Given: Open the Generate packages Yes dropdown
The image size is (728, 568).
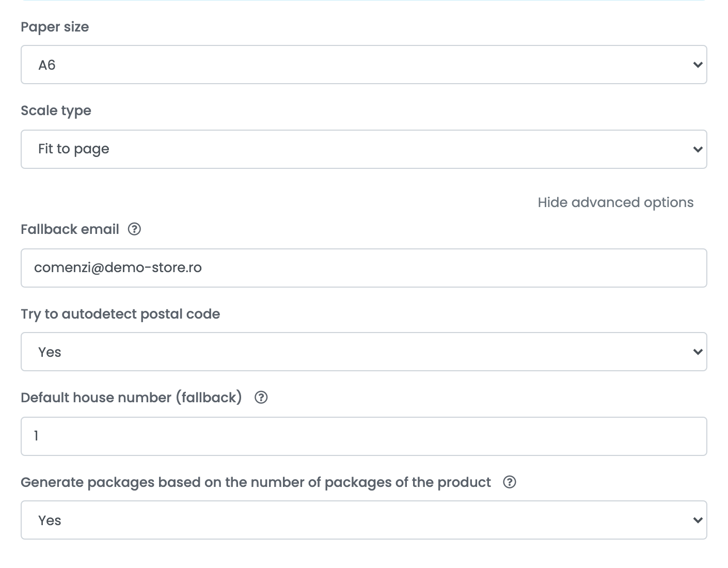Looking at the screenshot, I should [x=364, y=520].
